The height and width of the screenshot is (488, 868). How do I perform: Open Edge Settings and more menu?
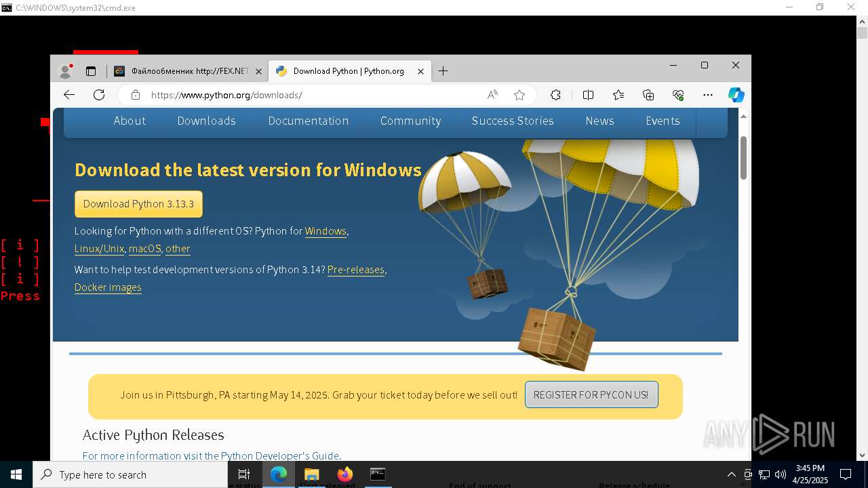[x=708, y=95]
